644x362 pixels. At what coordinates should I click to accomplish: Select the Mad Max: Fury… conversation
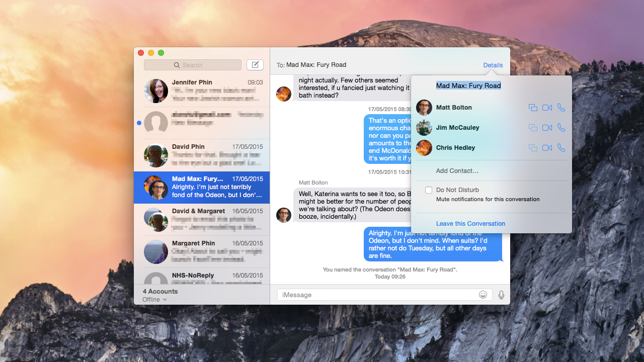(x=202, y=188)
